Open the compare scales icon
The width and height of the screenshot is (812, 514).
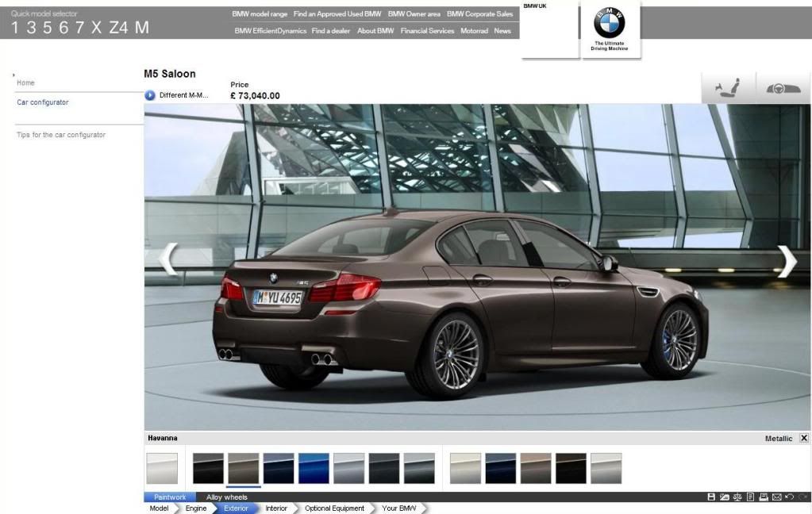coord(737,497)
